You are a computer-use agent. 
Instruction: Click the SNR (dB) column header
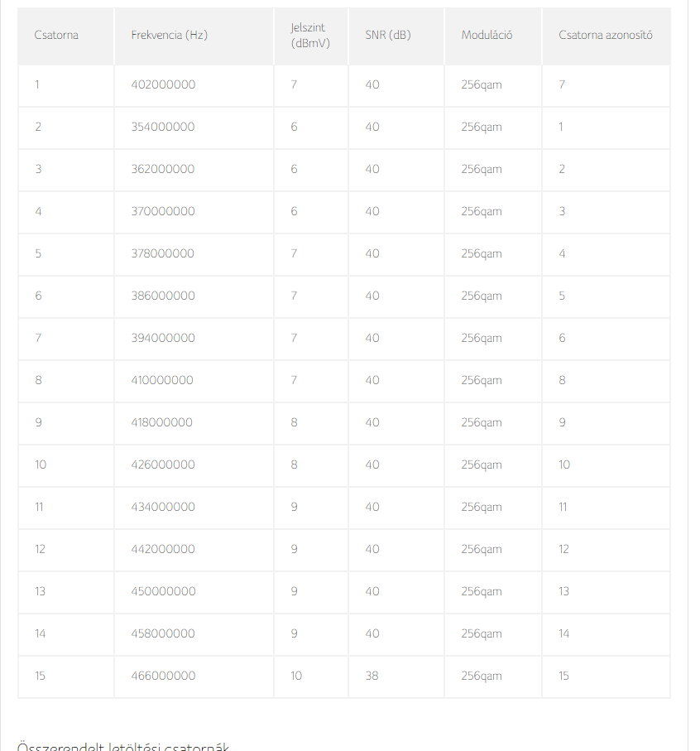pos(387,35)
